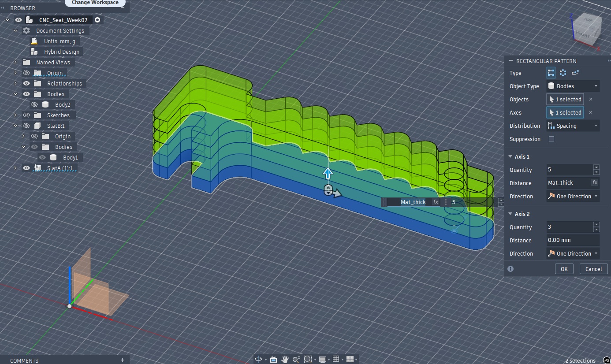
Task: Collapse the Rectangular Pattern dialog with minus
Action: pyautogui.click(x=511, y=61)
